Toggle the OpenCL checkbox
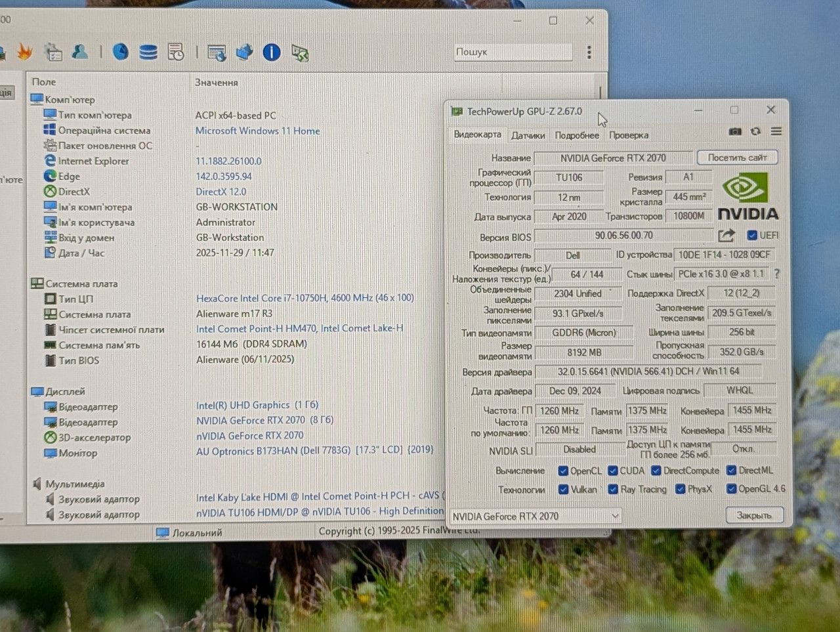This screenshot has width=840, height=632. tap(562, 471)
